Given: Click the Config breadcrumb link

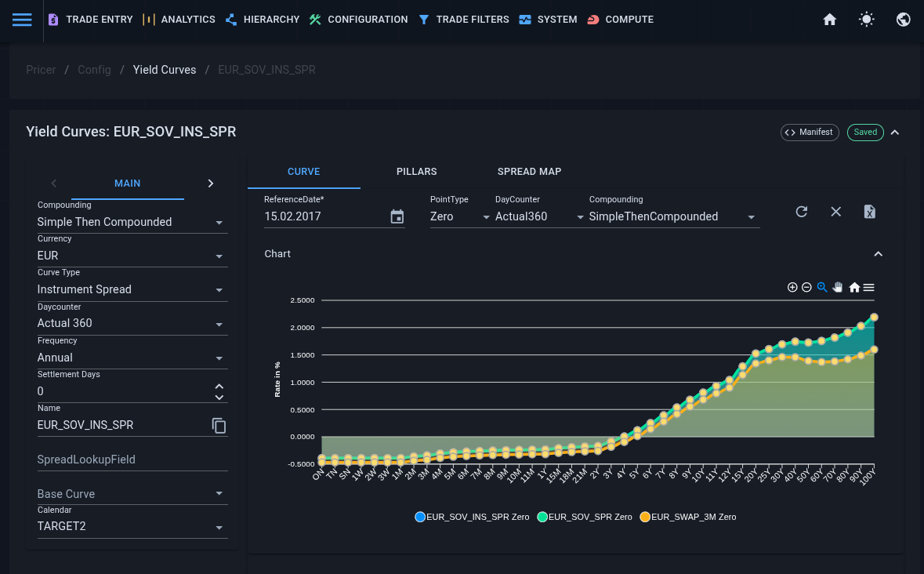Looking at the screenshot, I should [x=94, y=70].
